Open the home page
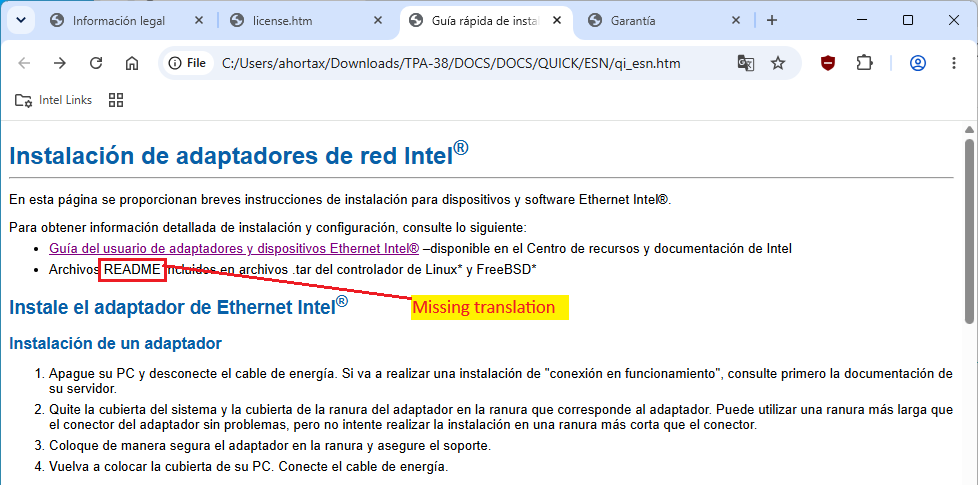 tap(132, 63)
